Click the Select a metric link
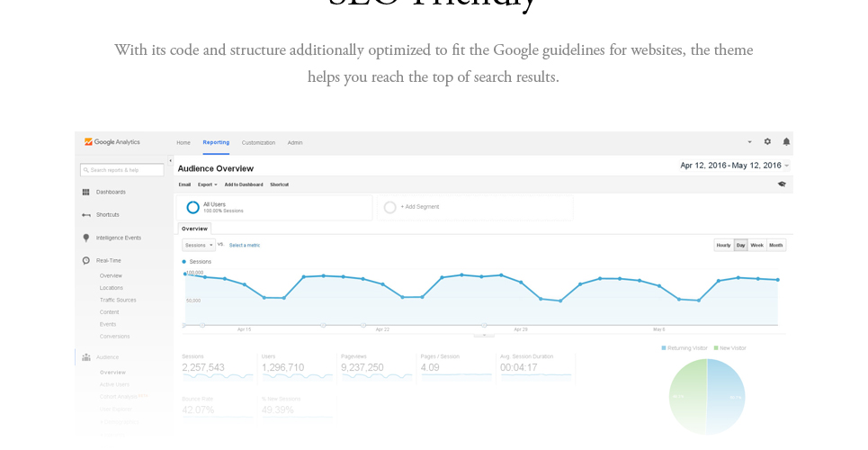 pyautogui.click(x=245, y=245)
